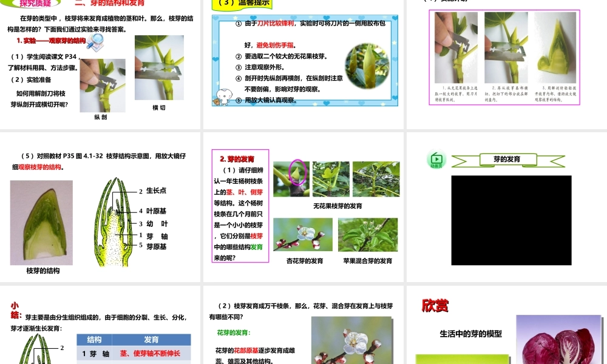Click the 芽原基 label on the bud diagram
The height and width of the screenshot is (364, 607).
pos(157,247)
